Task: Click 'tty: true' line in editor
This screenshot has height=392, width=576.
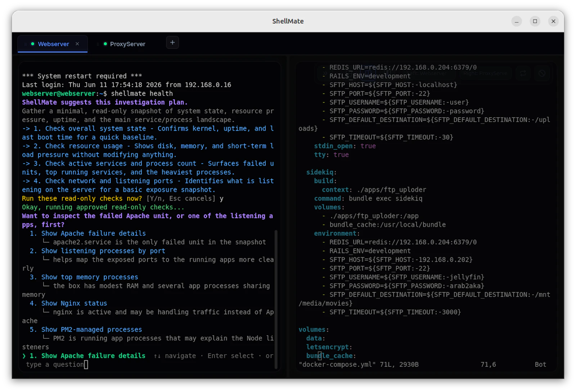Action: (331, 155)
